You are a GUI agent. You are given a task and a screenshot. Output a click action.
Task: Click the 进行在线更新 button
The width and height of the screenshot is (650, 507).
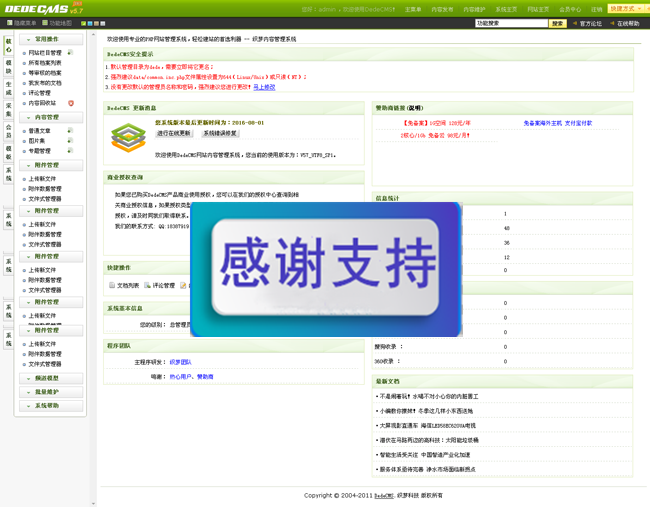174,133
